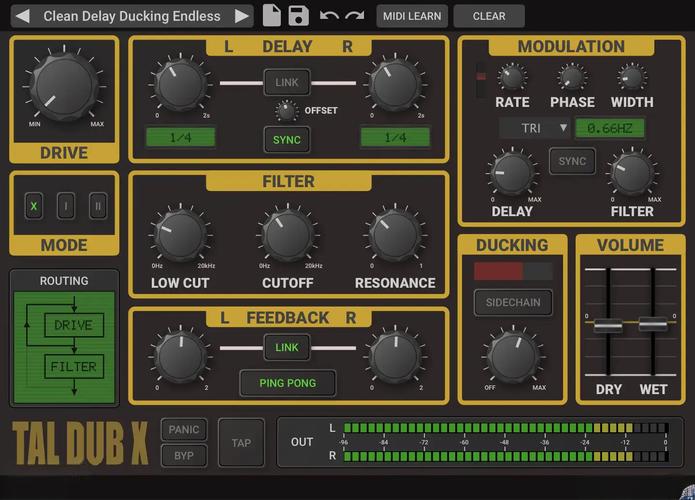This screenshot has height=500, width=695.
Task: Redo change with the redo arrow
Action: pyautogui.click(x=355, y=16)
